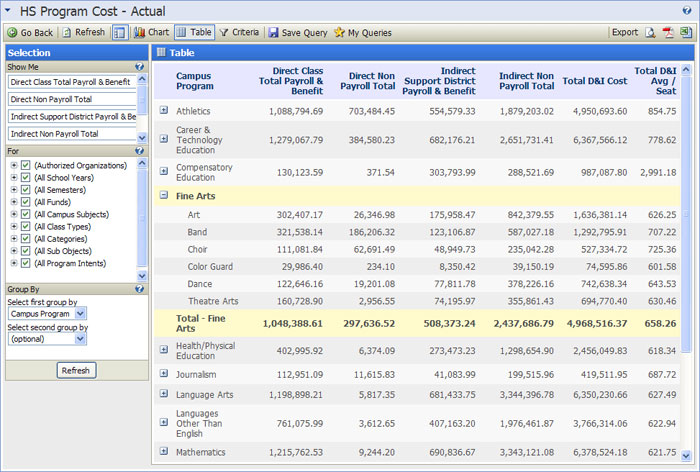Toggle the All Sub Objects checkbox
Image resolution: width=700 pixels, height=472 pixels.
coord(25,251)
